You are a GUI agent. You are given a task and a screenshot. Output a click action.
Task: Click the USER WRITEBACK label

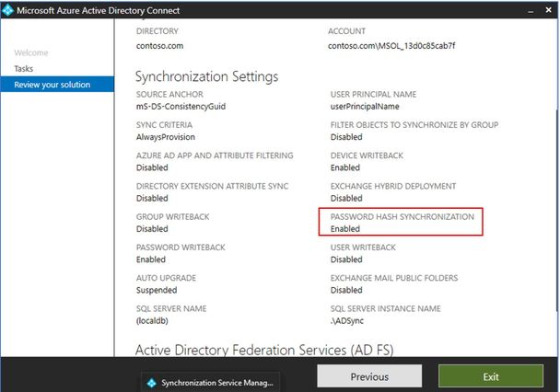363,248
